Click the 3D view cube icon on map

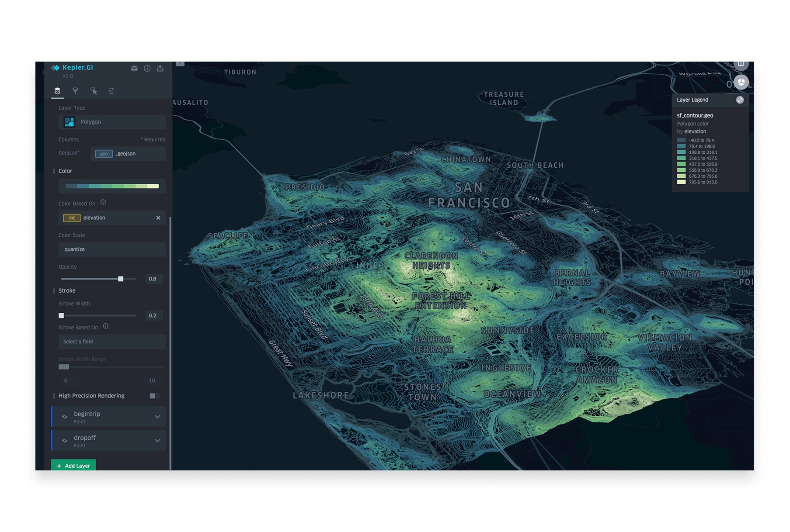741,82
